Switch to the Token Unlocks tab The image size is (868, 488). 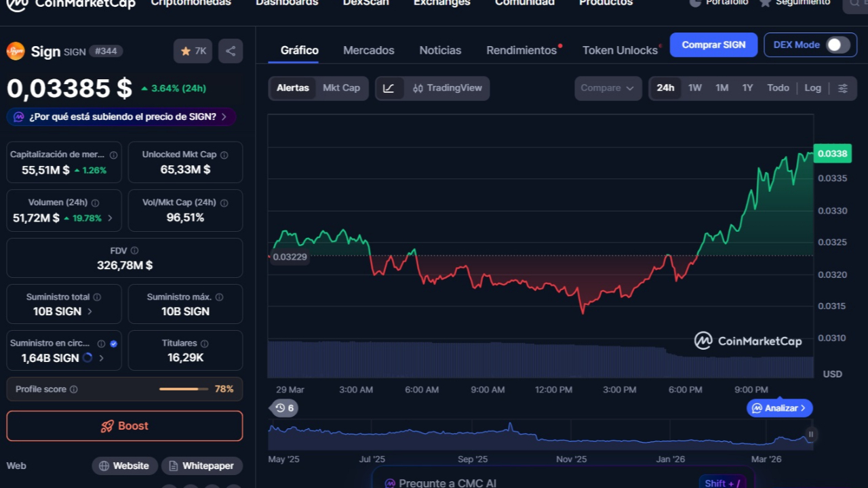(620, 50)
